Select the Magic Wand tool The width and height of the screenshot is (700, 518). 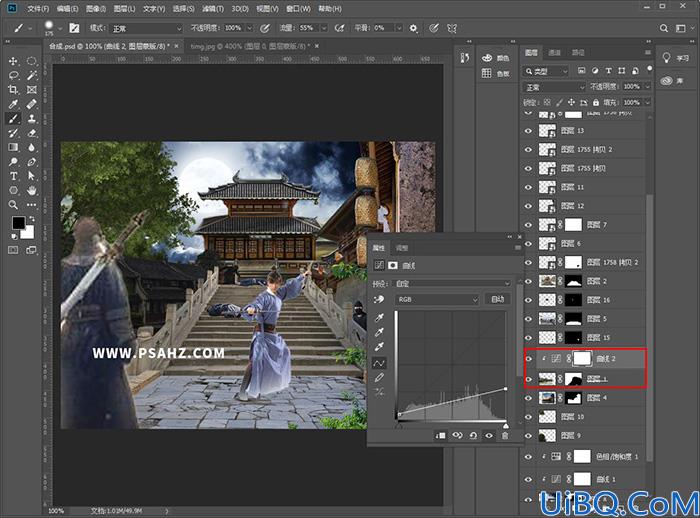(x=31, y=75)
